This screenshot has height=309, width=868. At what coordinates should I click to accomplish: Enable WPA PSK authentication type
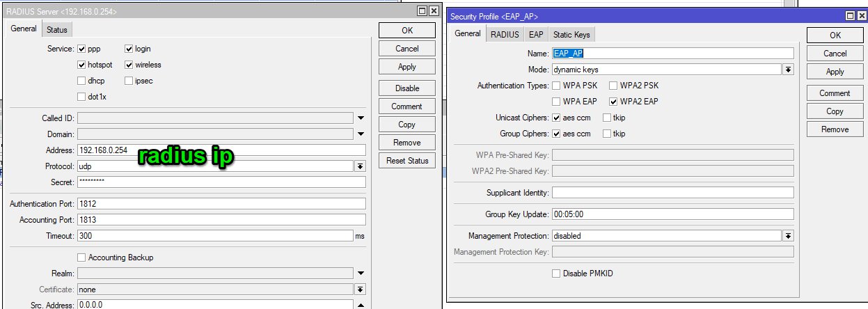point(556,86)
